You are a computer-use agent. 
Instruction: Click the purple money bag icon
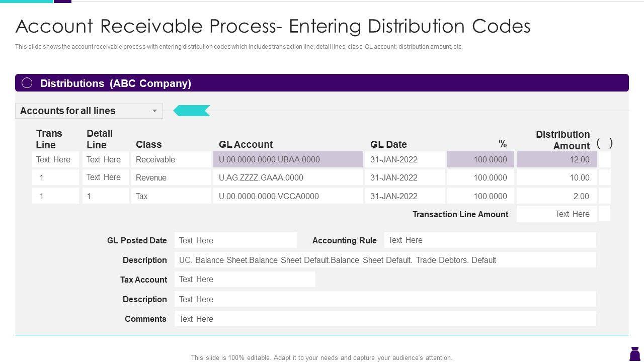coord(634,353)
